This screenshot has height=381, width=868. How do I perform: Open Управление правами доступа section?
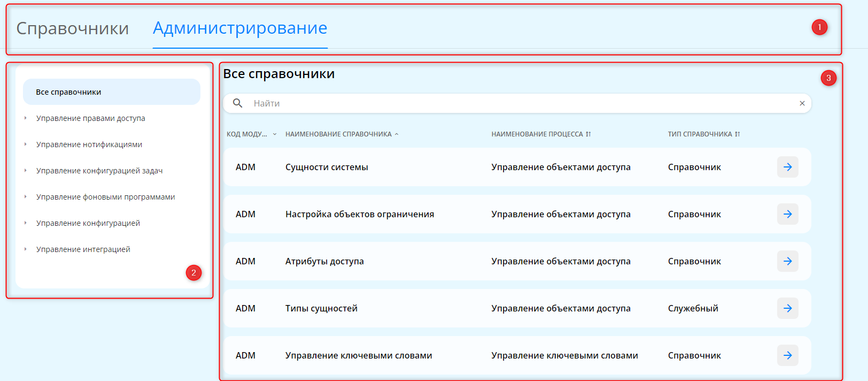(91, 118)
